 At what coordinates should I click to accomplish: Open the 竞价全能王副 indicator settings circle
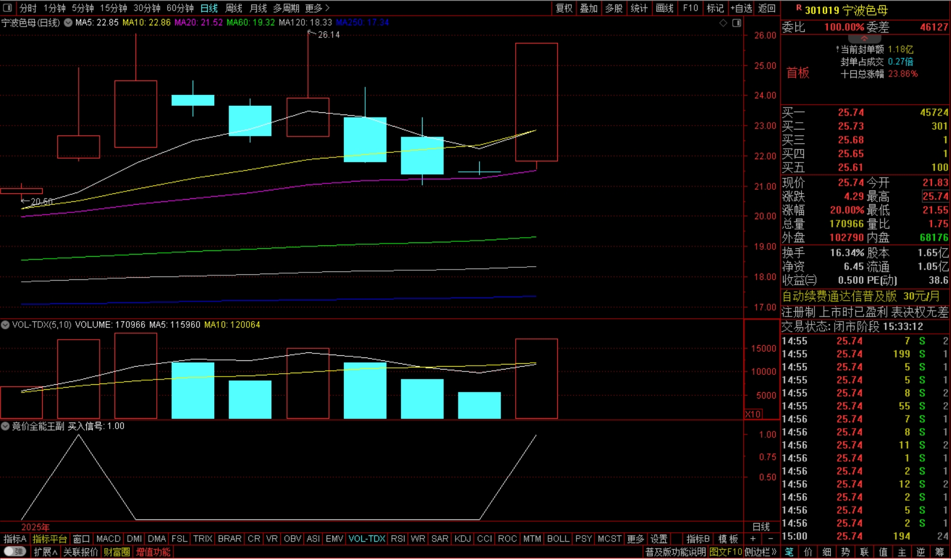point(5,426)
